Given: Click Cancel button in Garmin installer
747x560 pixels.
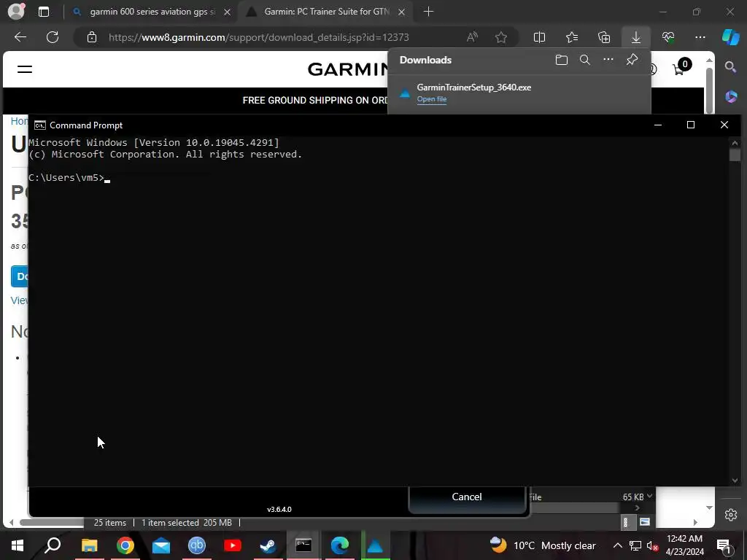Looking at the screenshot, I should click(x=467, y=497).
